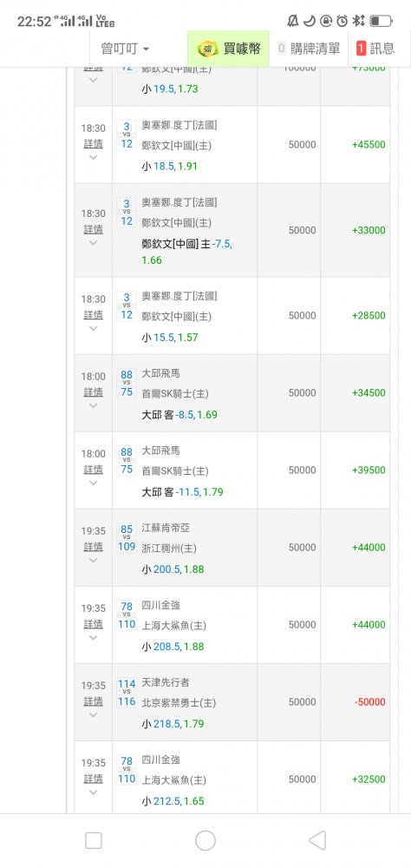
Task: Expand chevron under 詳情 for 江蘇肯帝亞 row
Action: click(93, 560)
